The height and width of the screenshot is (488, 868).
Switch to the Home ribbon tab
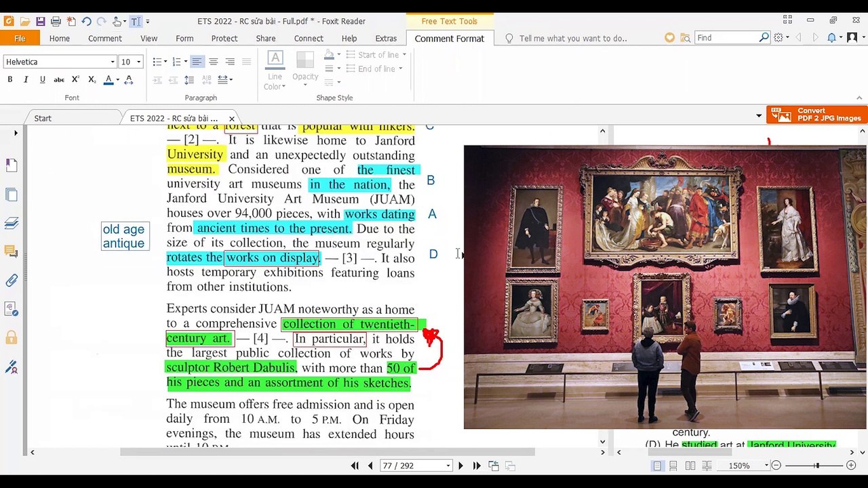click(x=60, y=39)
